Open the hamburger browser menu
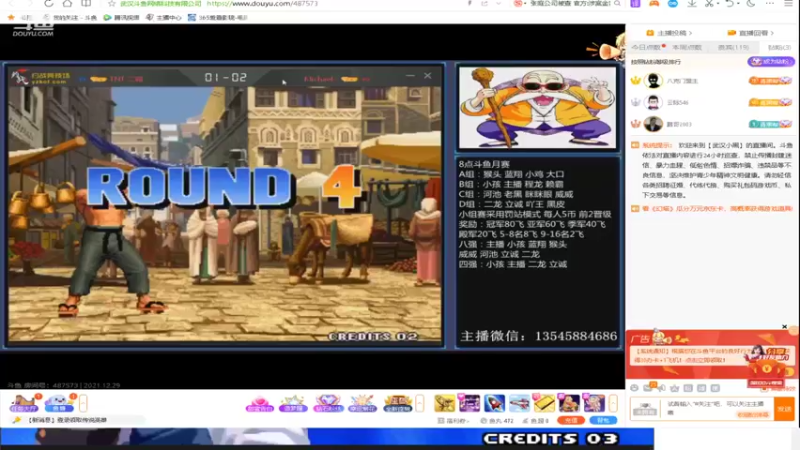Screen dimensions: 800x450 788,4
